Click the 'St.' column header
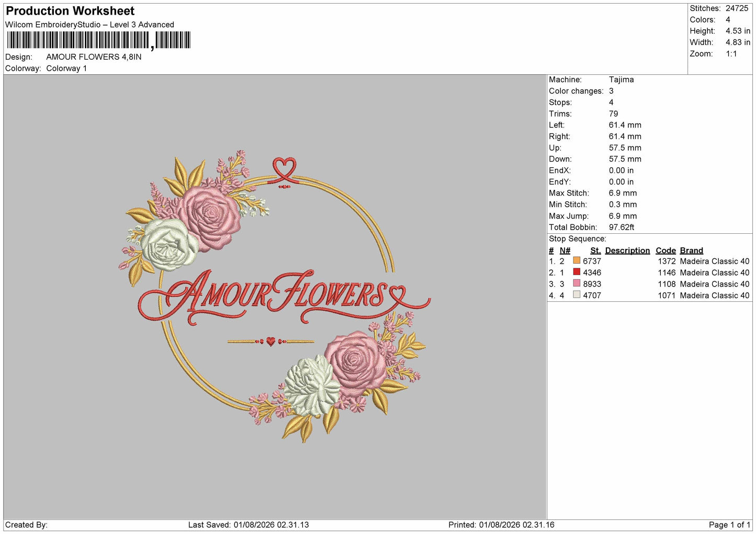The width and height of the screenshot is (756, 534). tap(595, 251)
